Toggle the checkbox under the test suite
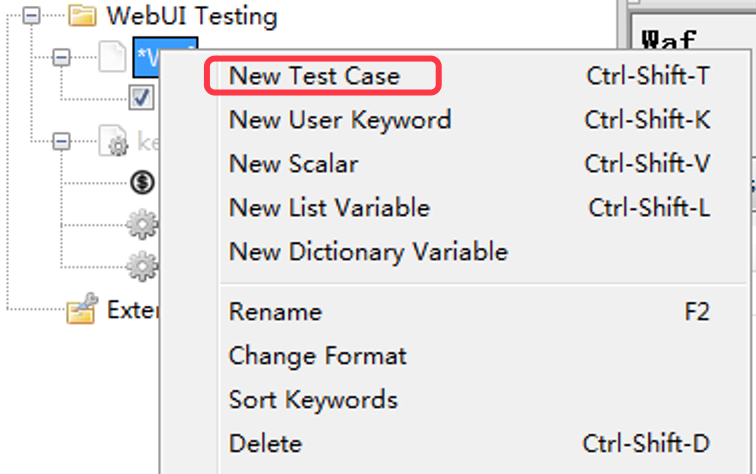 coord(142,98)
